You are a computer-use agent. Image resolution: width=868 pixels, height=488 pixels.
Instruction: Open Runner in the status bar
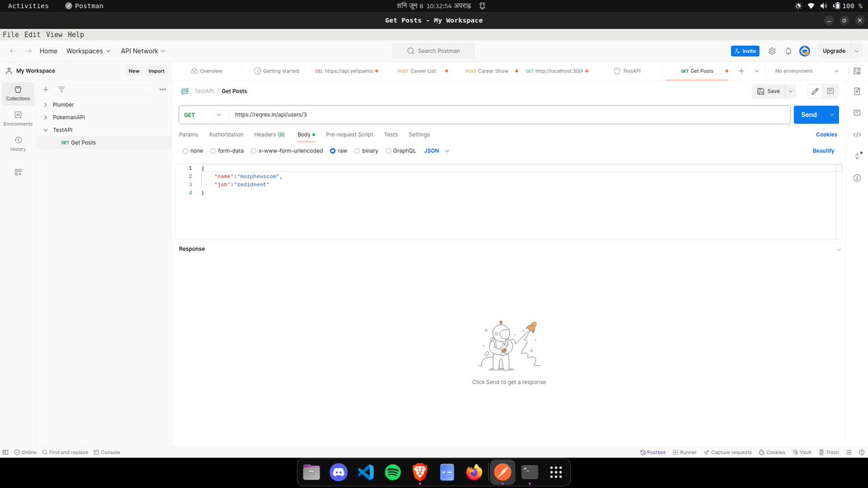point(684,453)
